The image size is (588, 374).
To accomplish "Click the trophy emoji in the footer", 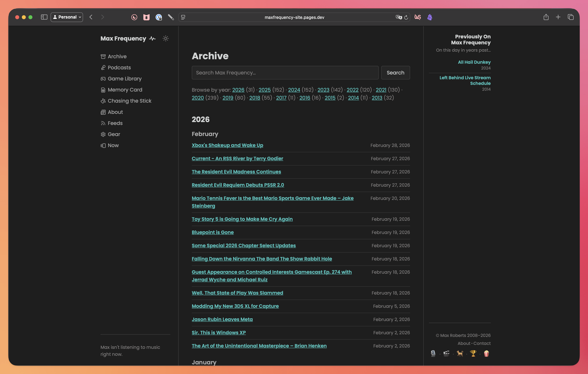I will coord(473,353).
